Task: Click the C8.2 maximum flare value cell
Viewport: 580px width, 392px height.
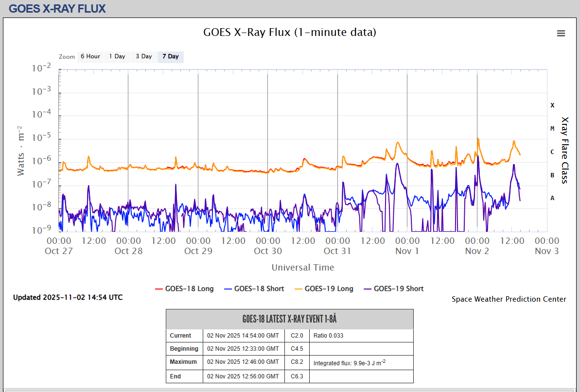Action: (297, 362)
